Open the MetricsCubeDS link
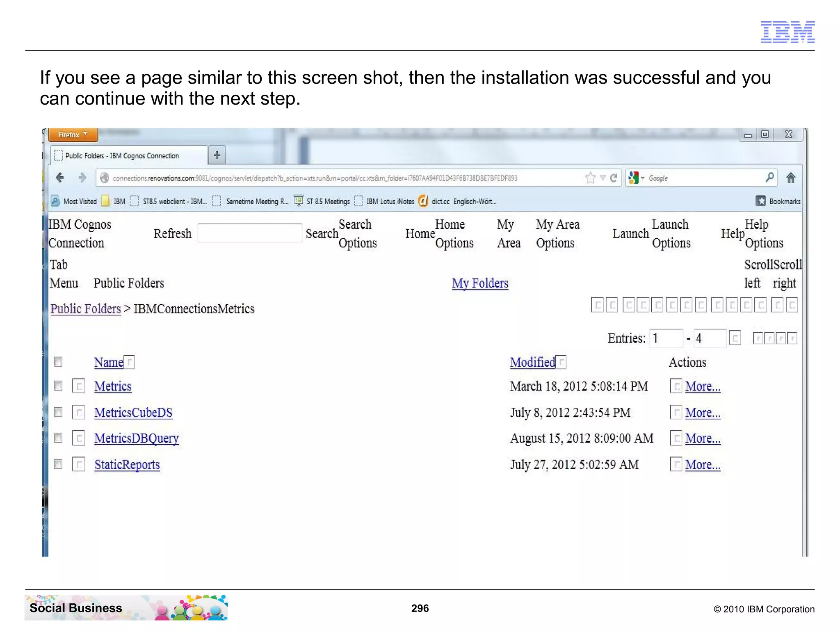840x630 pixels. pyautogui.click(x=133, y=413)
